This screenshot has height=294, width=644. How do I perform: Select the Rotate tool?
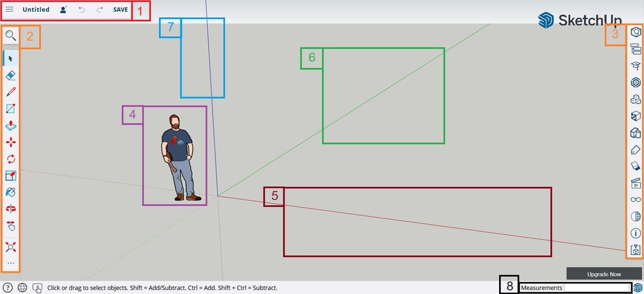click(x=10, y=159)
